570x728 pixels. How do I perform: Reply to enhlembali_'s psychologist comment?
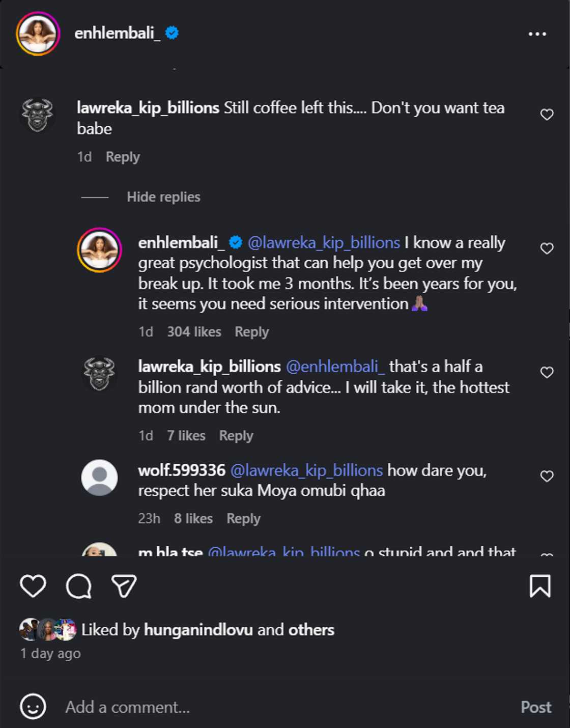pyautogui.click(x=251, y=332)
